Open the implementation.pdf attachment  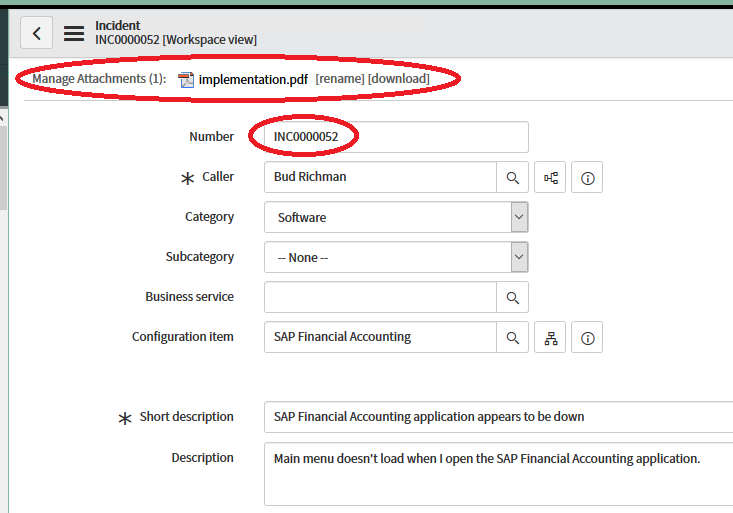tap(253, 79)
